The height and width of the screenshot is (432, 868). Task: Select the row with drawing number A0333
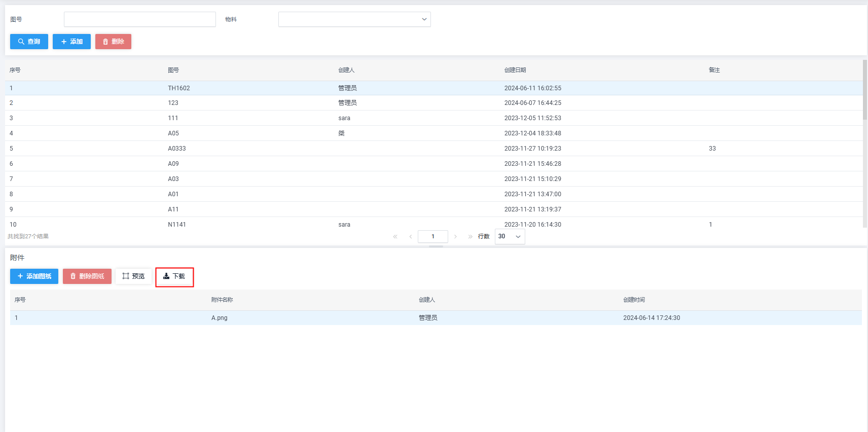pyautogui.click(x=177, y=149)
